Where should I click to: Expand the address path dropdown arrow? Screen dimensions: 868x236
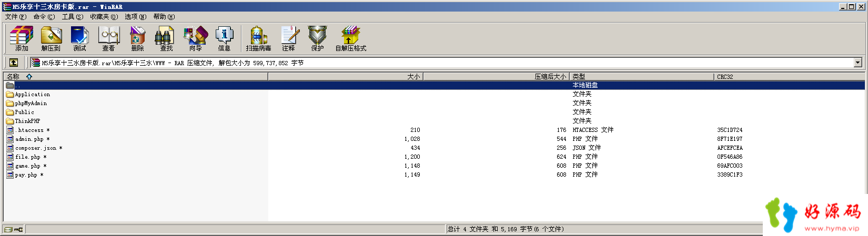[x=858, y=63]
